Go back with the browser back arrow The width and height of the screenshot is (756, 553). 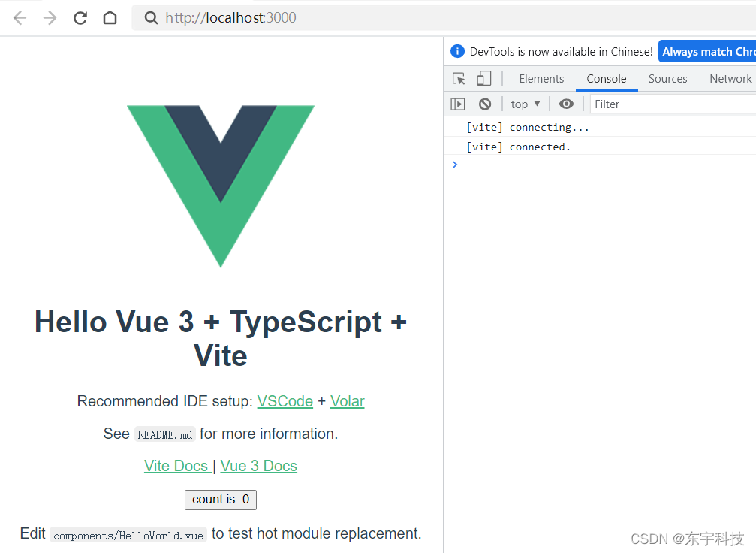20,18
